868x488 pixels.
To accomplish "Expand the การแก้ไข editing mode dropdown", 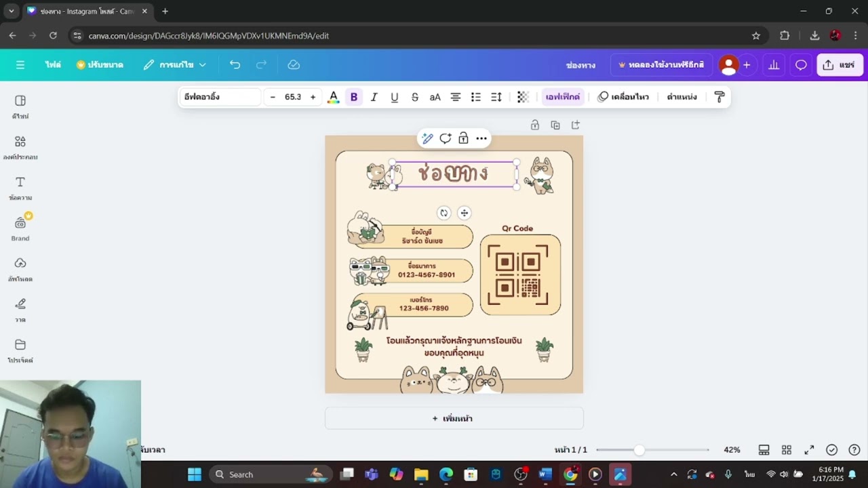I will [x=175, y=65].
